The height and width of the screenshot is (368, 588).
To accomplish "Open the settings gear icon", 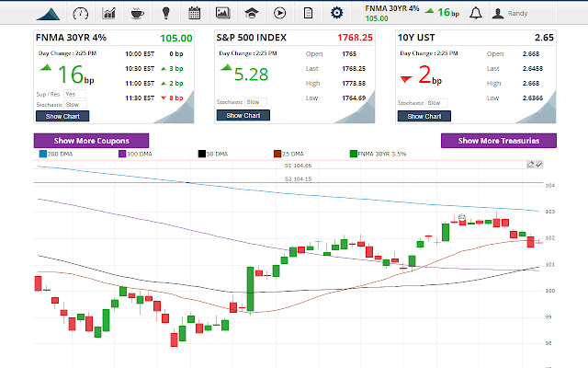I will 336,13.
